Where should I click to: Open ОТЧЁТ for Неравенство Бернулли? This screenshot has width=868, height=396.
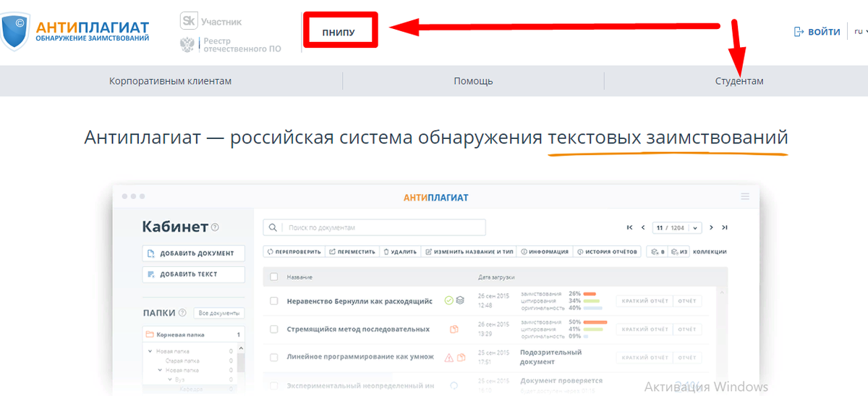[x=686, y=300]
